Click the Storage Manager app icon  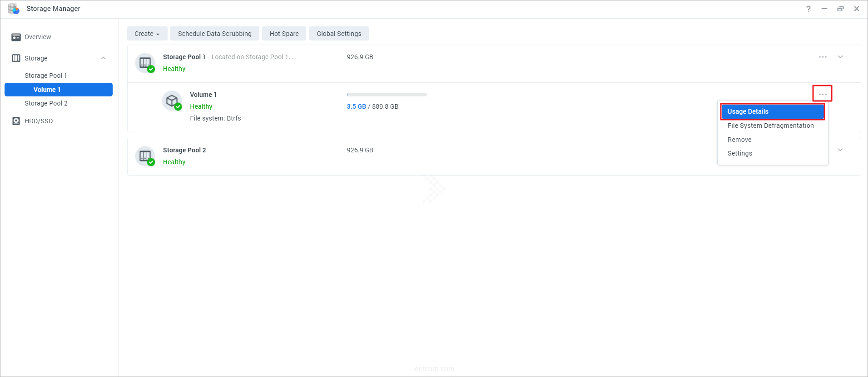14,9
